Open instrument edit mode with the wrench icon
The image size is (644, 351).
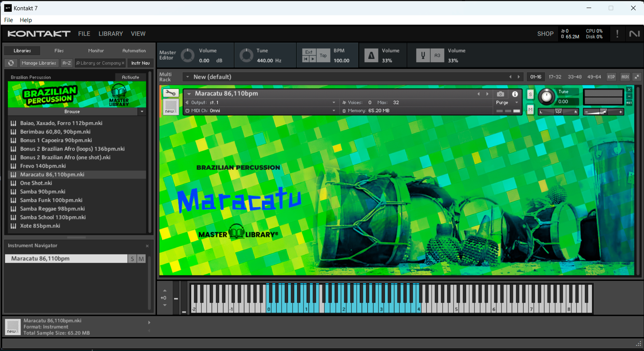[171, 93]
